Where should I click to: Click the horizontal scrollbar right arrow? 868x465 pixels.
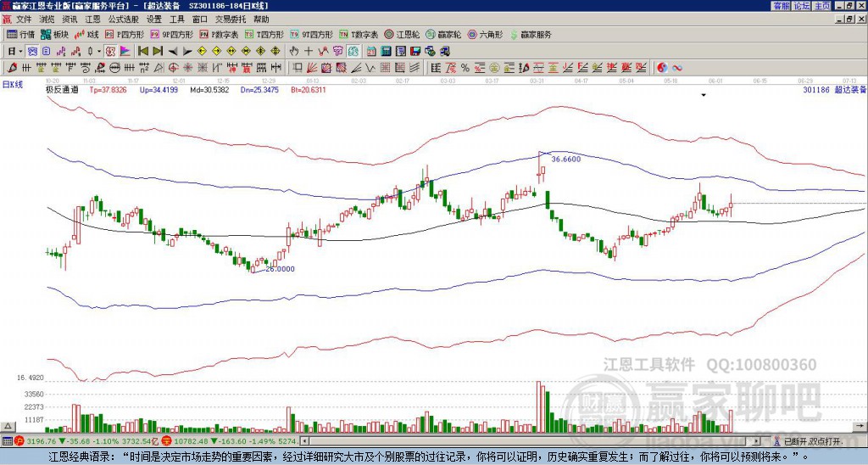757,441
